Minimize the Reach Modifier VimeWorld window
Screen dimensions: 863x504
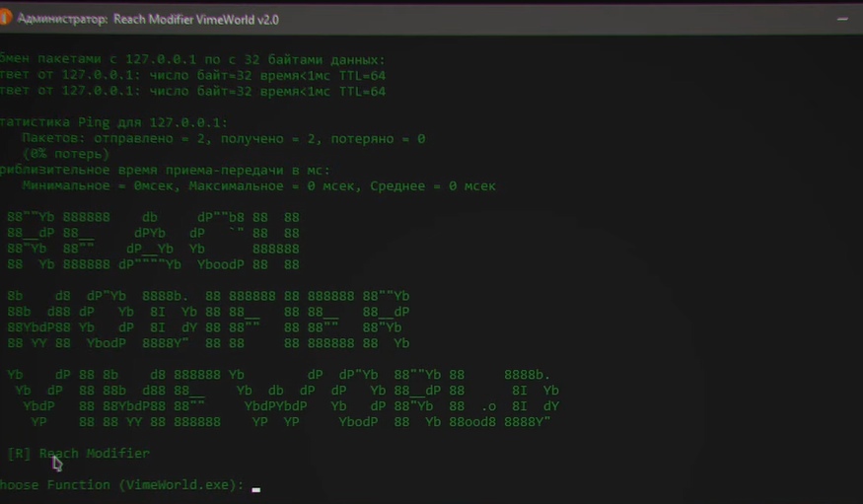pyautogui.click(x=842, y=20)
